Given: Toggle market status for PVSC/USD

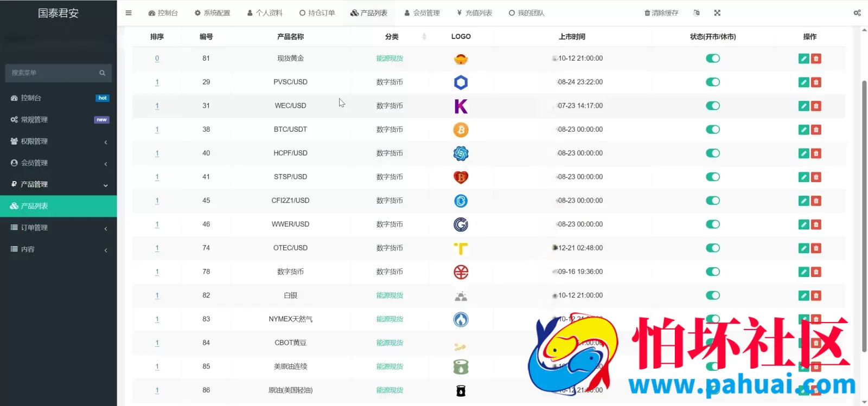Looking at the screenshot, I should click(713, 82).
